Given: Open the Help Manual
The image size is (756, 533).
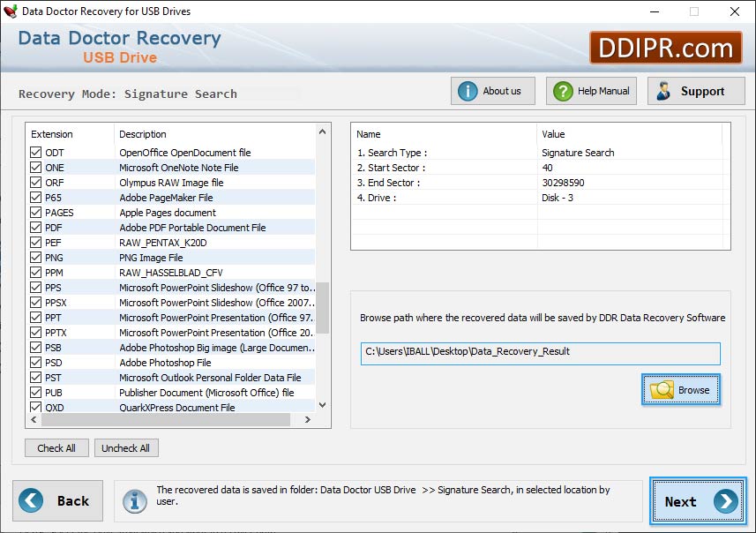Looking at the screenshot, I should pos(591,91).
